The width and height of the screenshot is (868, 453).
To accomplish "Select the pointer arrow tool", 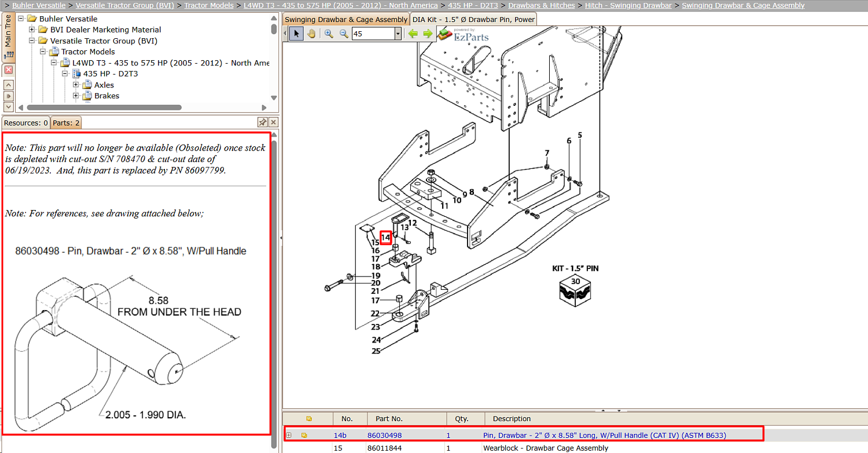I will [x=296, y=34].
